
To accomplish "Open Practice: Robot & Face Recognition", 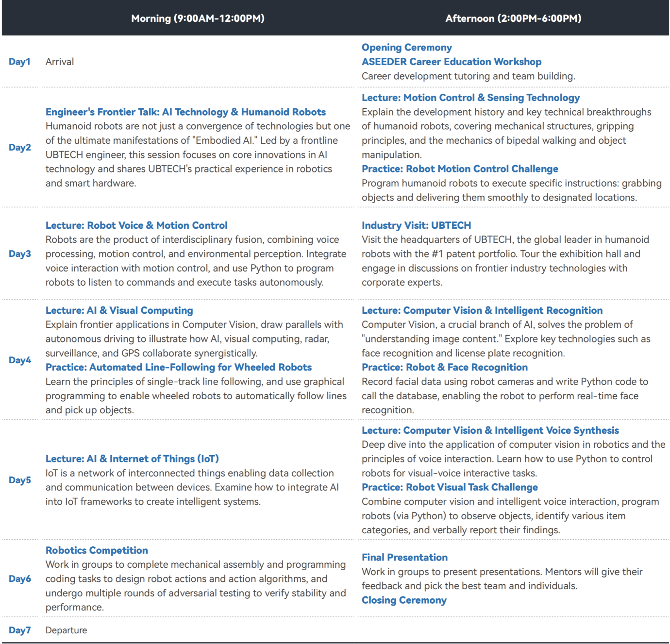I will coord(444,367).
